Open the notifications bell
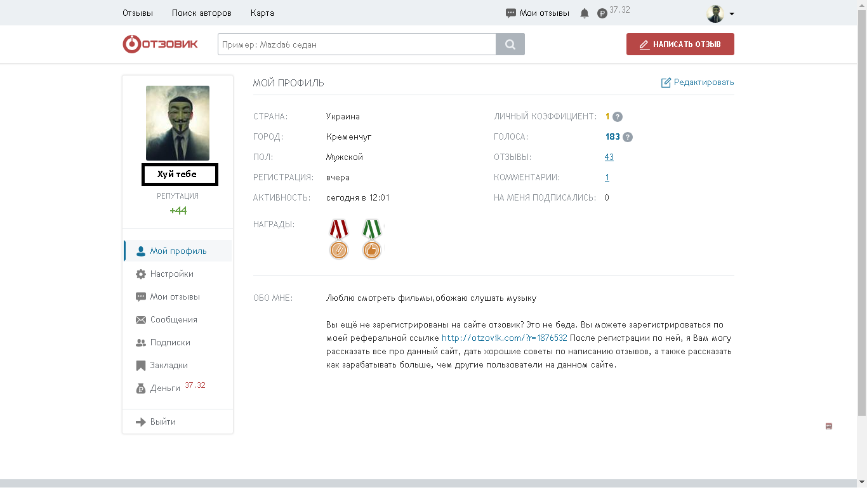 (x=585, y=13)
